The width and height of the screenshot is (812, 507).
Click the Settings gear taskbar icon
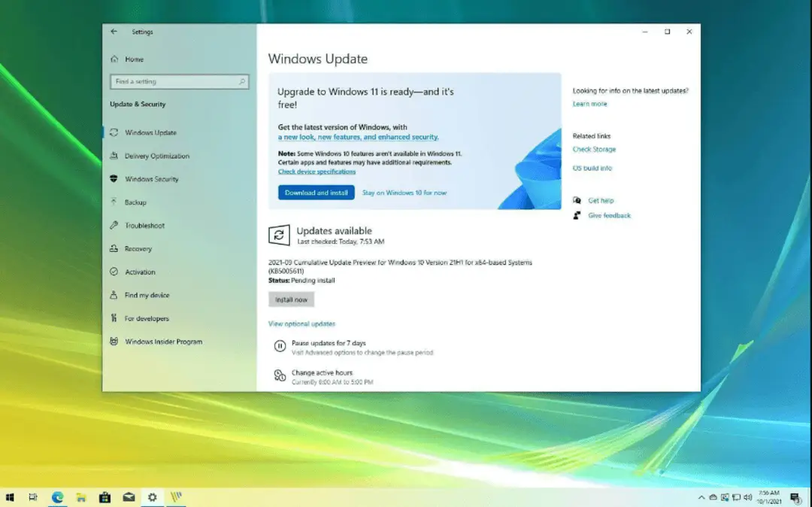click(x=152, y=498)
